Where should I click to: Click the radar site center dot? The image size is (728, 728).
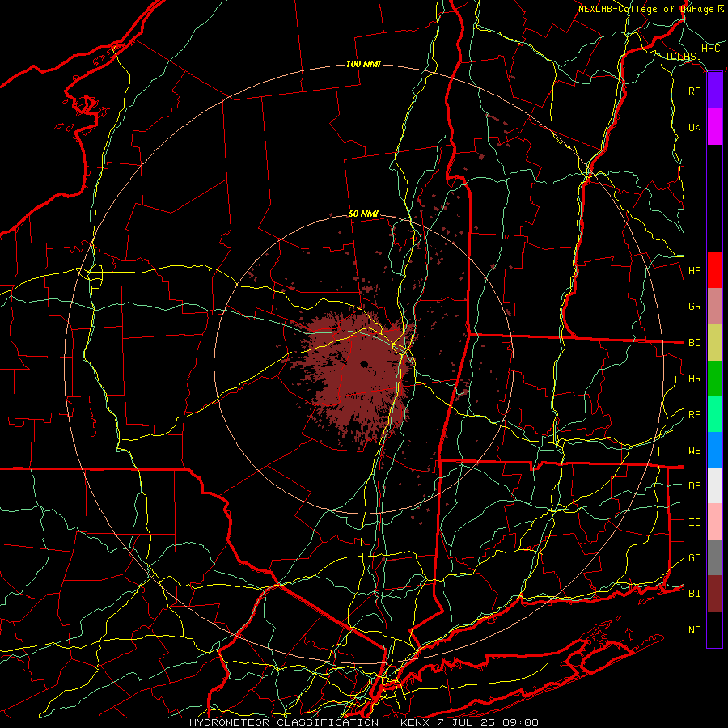coord(364,364)
